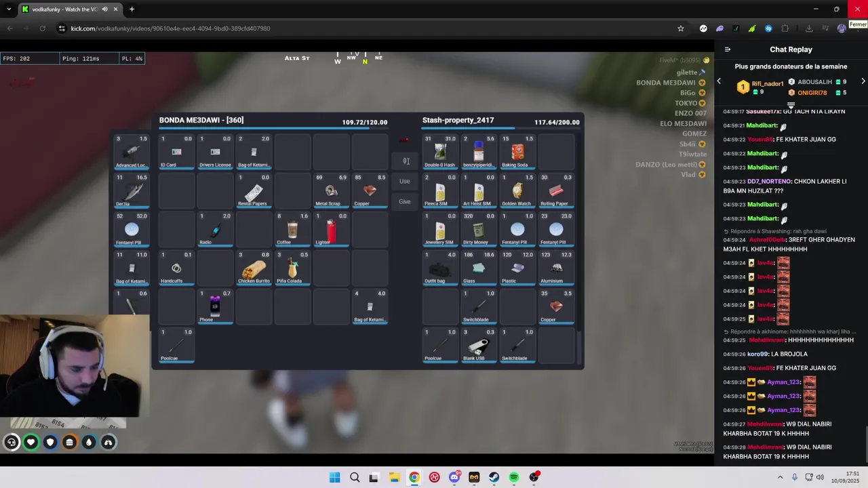Select the Glass stack in stash
The image size is (868, 488).
click(x=479, y=267)
